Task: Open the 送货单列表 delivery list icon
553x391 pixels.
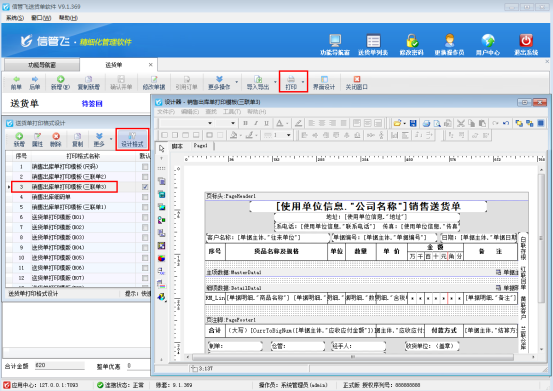Action: [x=373, y=45]
